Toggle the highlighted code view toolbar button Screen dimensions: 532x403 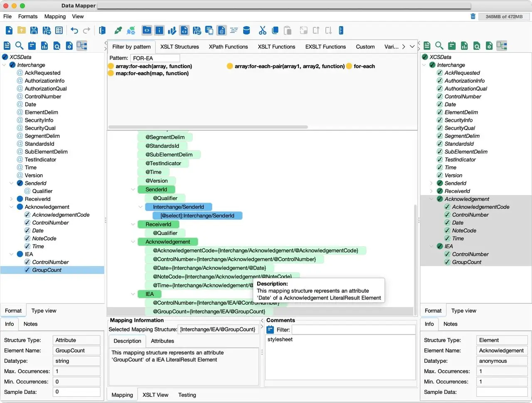pos(147,30)
